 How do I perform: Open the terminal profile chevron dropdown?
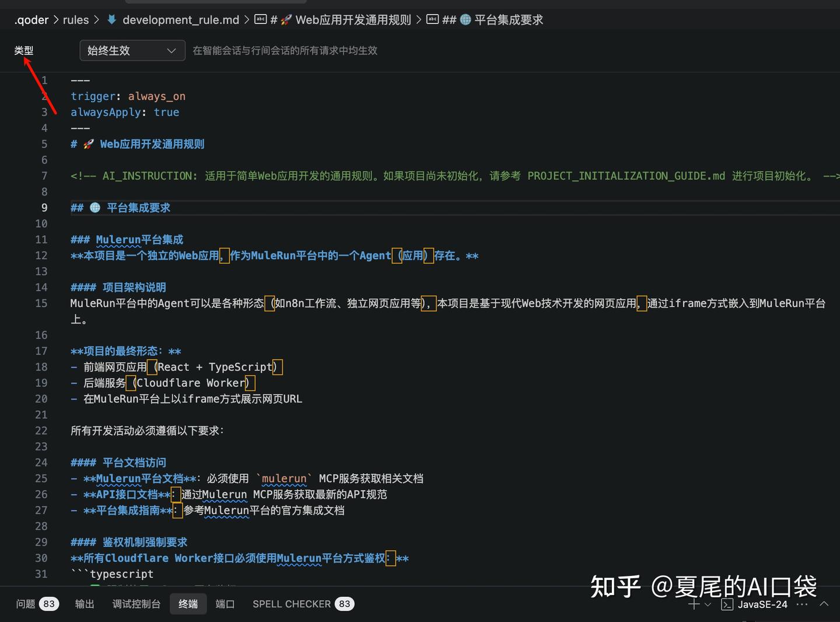point(708,604)
